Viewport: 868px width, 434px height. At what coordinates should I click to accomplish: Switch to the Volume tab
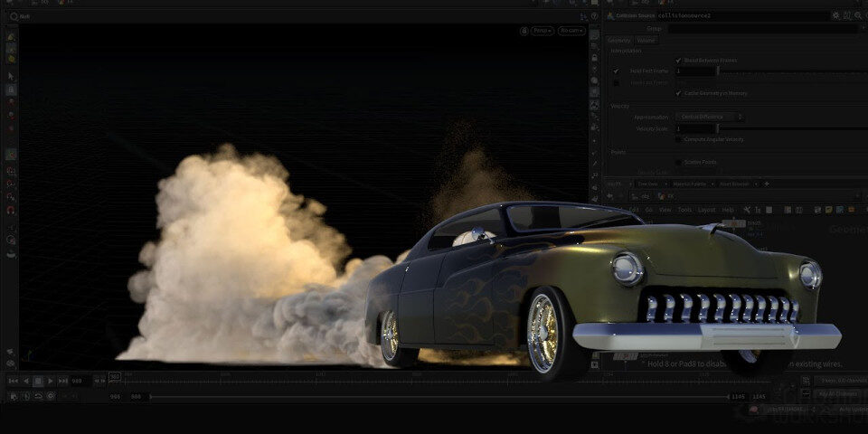(x=646, y=41)
